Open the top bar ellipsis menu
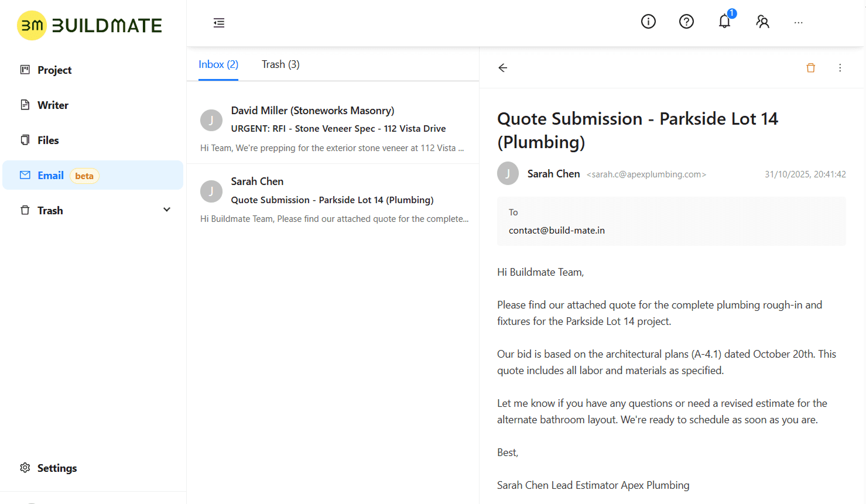The image size is (866, 504). (799, 22)
